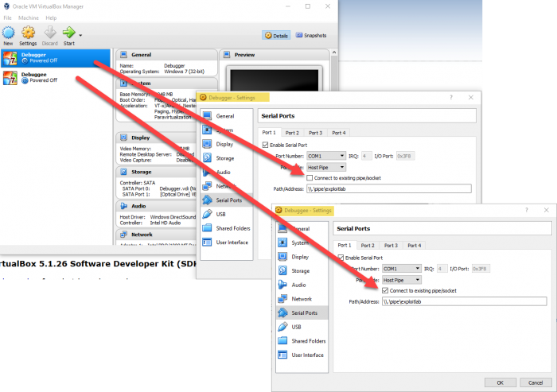Open Network category in Debuggee Settings

[302, 299]
